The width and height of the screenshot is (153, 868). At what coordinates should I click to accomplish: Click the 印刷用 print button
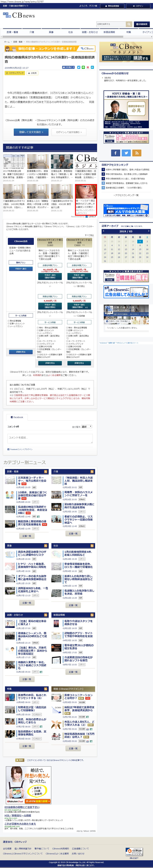(x=33, y=73)
